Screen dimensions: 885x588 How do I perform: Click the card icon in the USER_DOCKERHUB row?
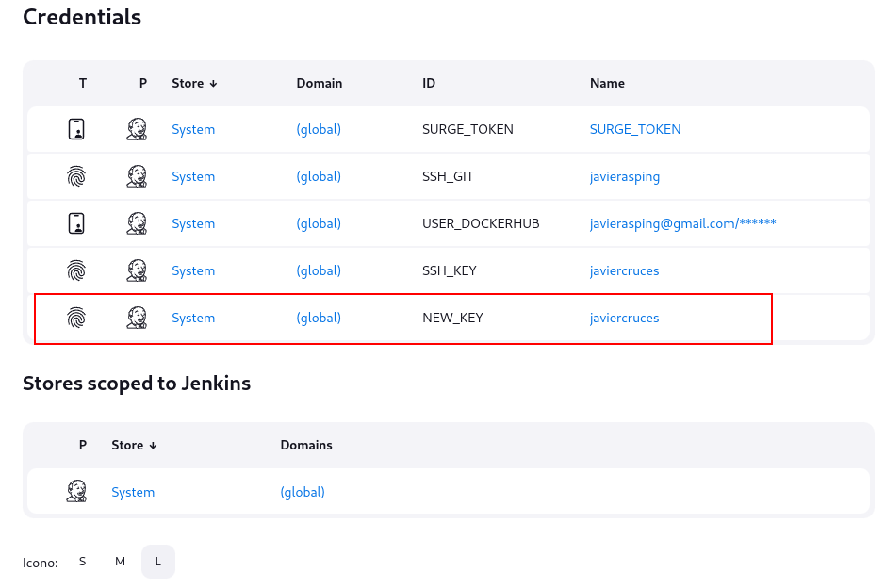(76, 223)
